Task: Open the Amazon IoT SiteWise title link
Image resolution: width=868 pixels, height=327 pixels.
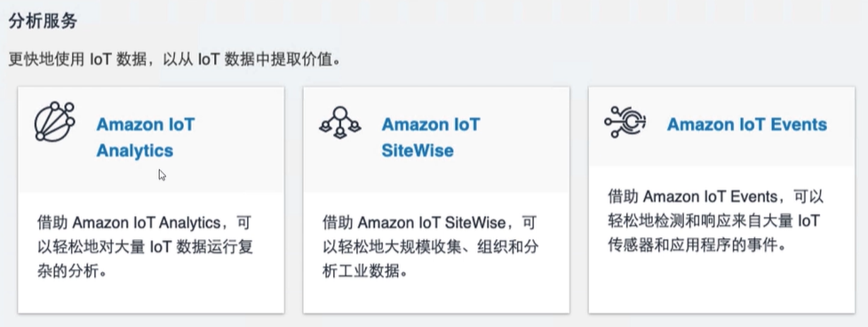Action: 431,137
